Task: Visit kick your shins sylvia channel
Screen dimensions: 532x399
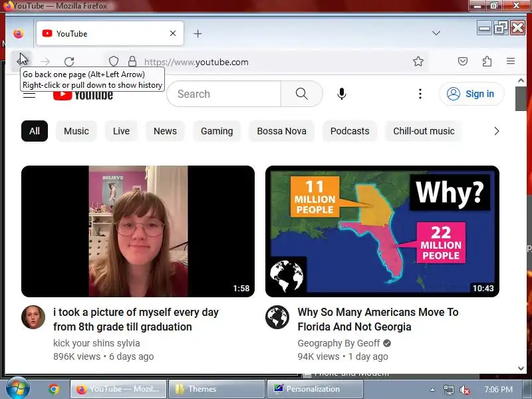Action: (x=96, y=343)
